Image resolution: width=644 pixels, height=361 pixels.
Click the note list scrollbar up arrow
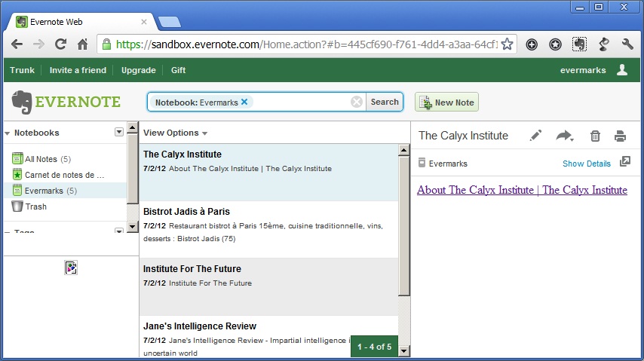403,150
